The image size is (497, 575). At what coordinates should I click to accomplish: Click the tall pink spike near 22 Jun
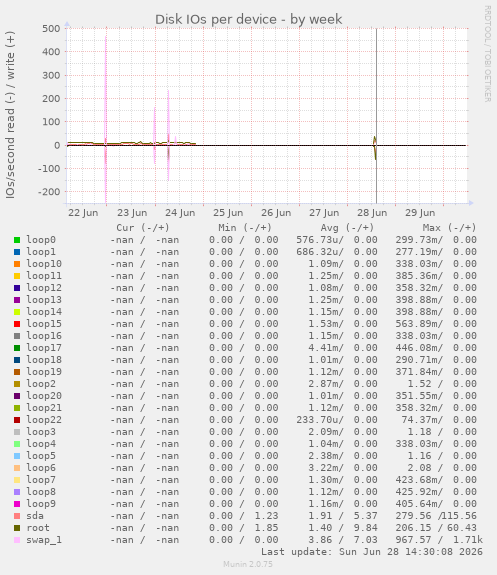[106, 92]
